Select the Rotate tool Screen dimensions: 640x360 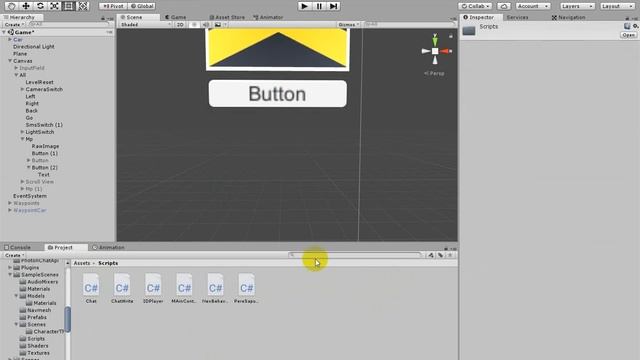(40, 6)
